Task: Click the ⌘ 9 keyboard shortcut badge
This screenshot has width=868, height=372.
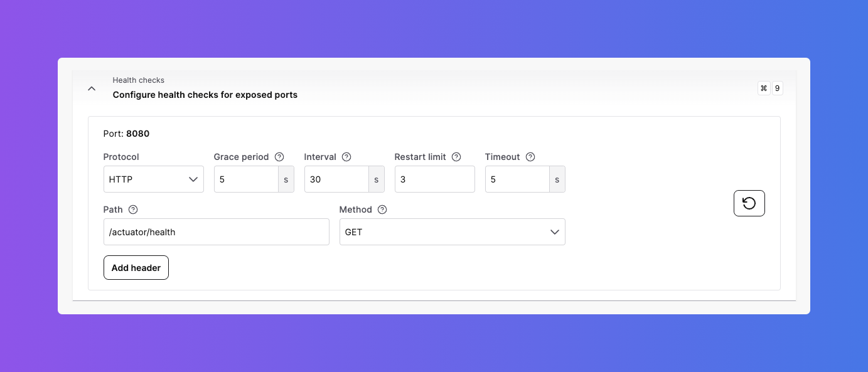Action: tap(770, 88)
